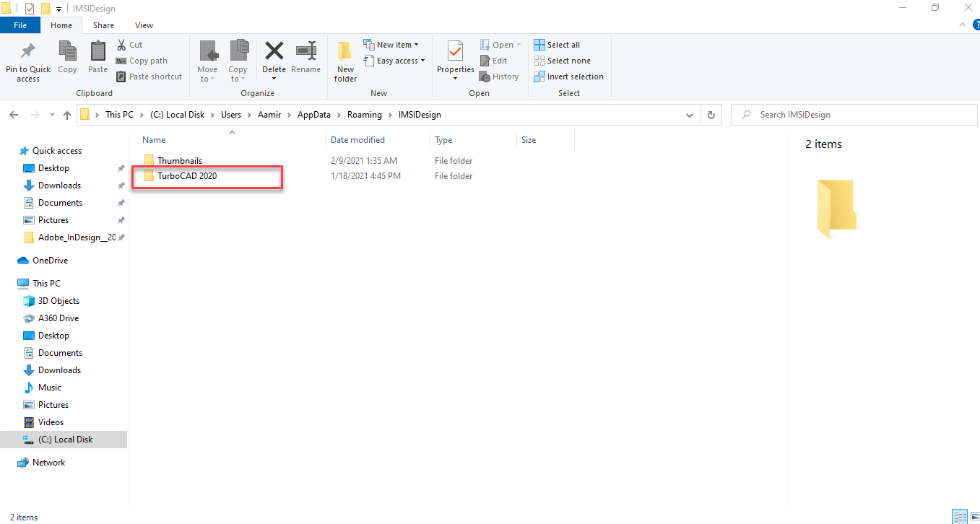The width and height of the screenshot is (980, 524).
Task: Click folder preview thumbnail in preview pane
Action: tap(836, 209)
